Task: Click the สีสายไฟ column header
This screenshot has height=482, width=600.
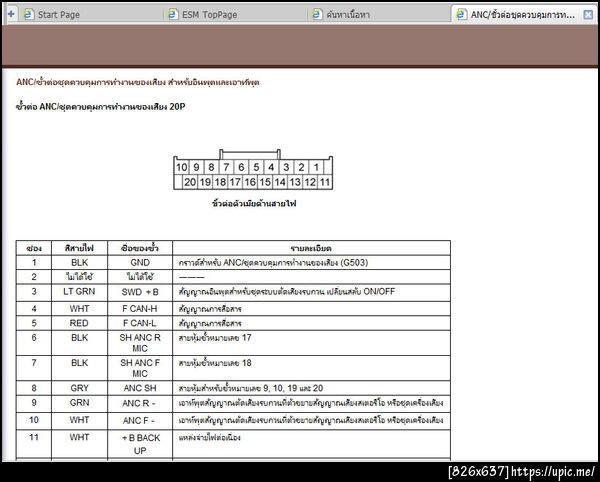Action: coord(79,248)
